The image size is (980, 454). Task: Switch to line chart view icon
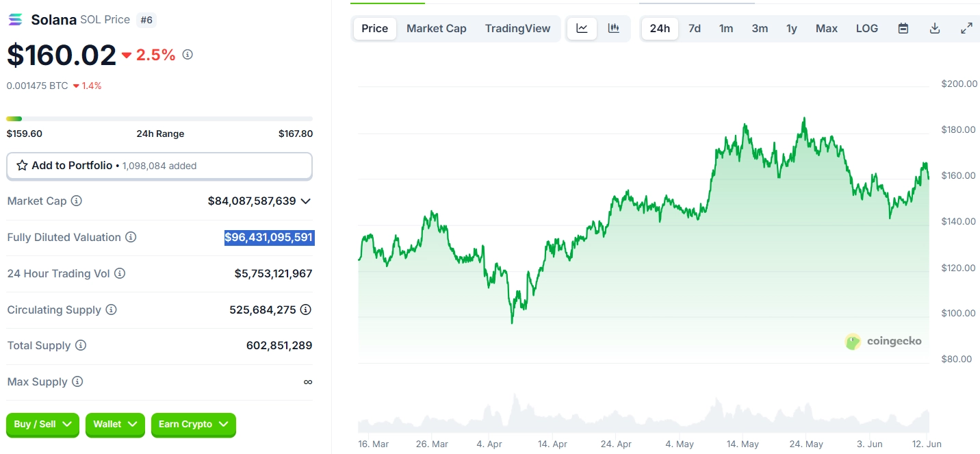click(x=582, y=29)
